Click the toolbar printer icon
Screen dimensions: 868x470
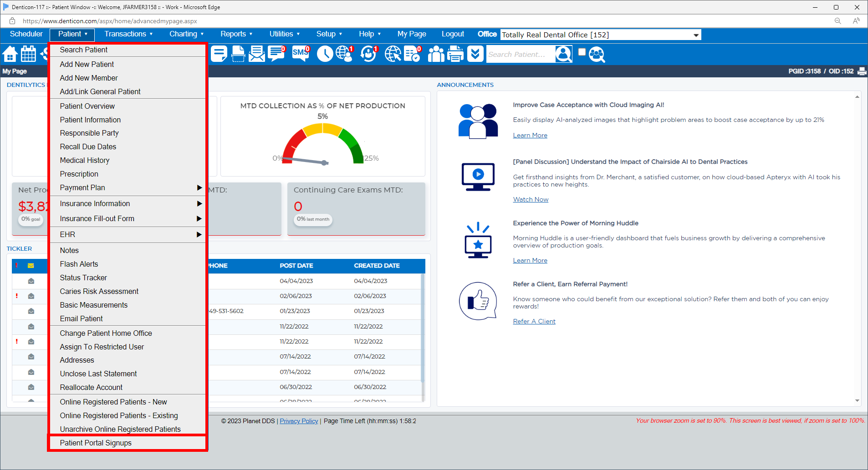(455, 54)
